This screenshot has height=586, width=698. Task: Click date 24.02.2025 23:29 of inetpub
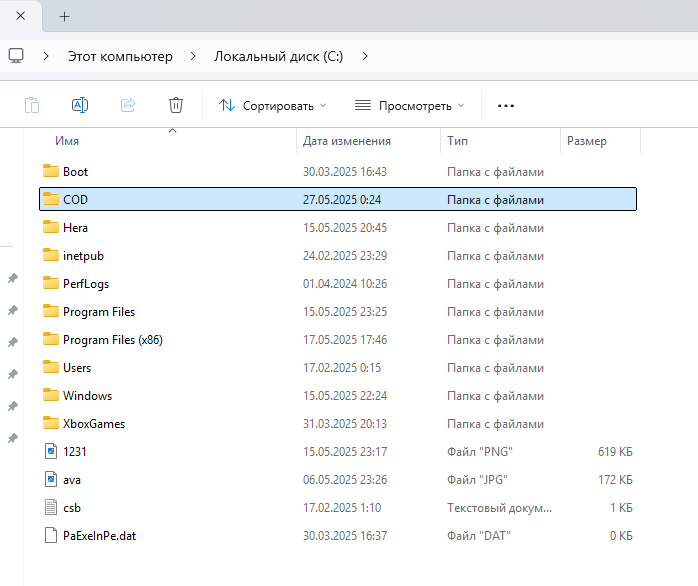345,256
